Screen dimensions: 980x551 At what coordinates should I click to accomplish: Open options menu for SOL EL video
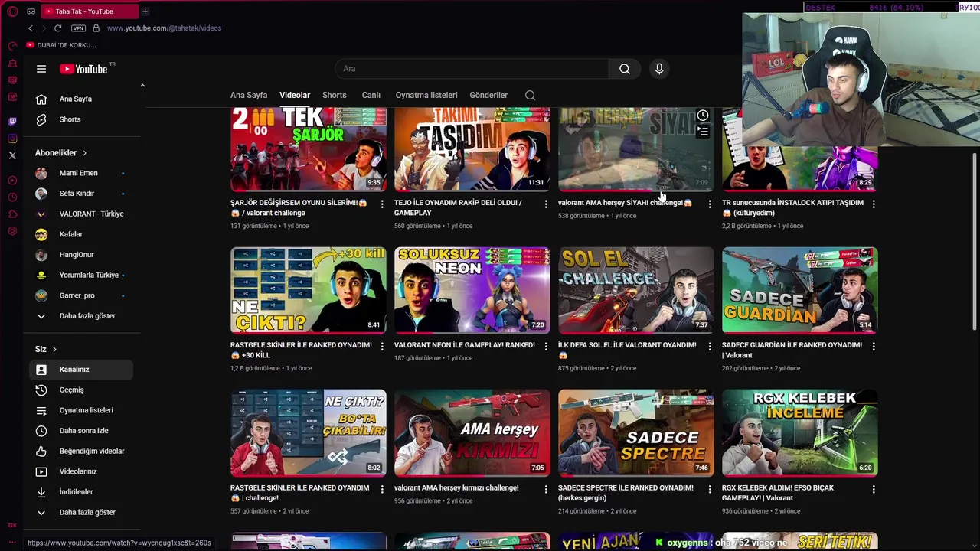pos(710,346)
